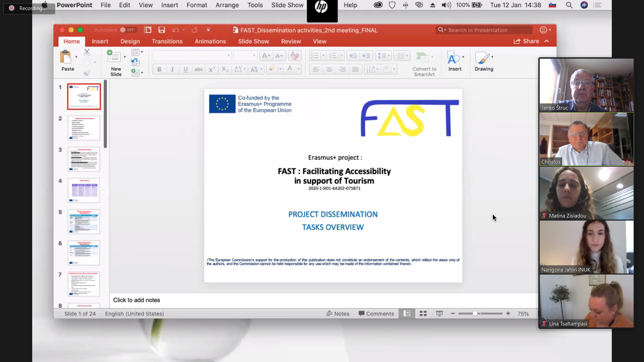Expand the numbered list dropdown

tap(341, 56)
